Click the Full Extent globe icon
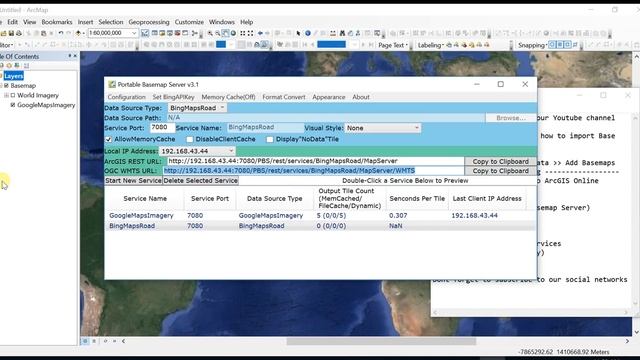This screenshot has height=360, width=640. (233, 33)
